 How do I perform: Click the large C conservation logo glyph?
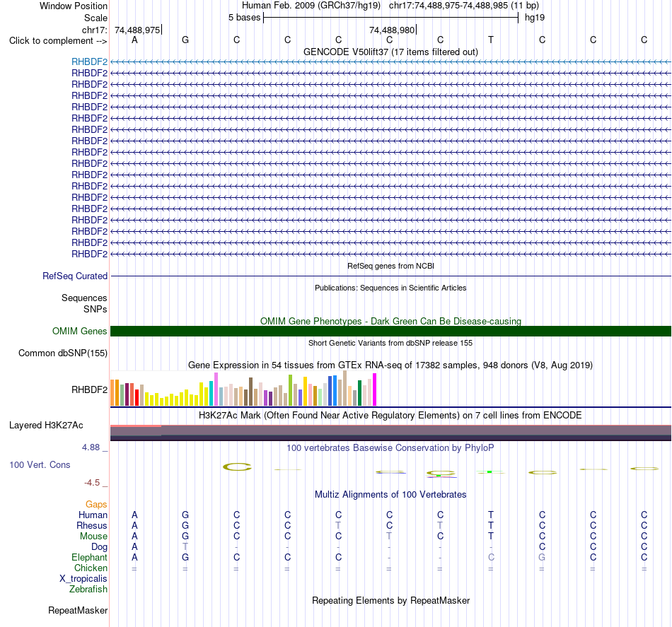[237, 467]
